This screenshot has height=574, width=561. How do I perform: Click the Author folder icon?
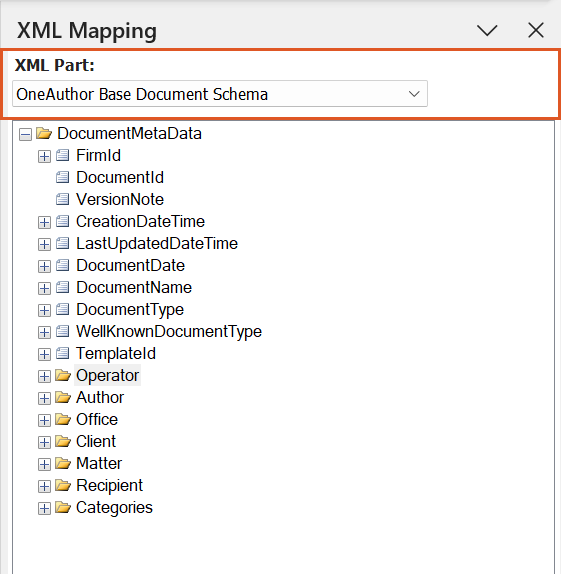(63, 397)
